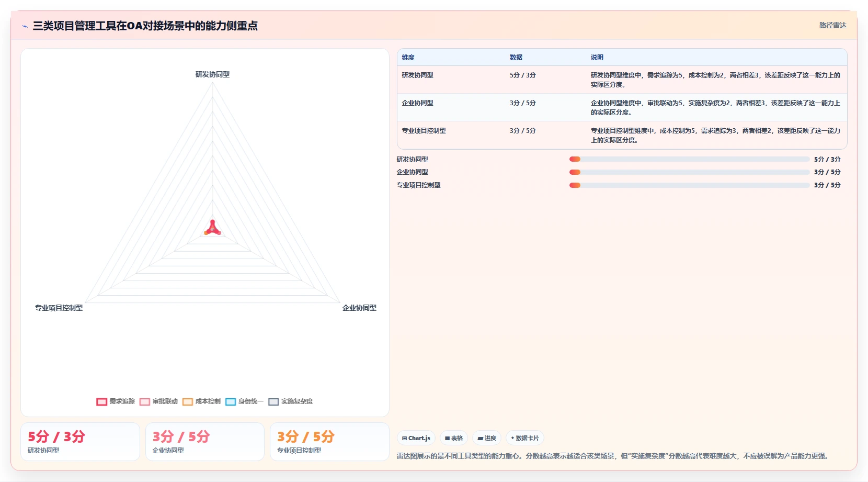Toggle the 实施复杂度 legend swatch

pos(273,401)
